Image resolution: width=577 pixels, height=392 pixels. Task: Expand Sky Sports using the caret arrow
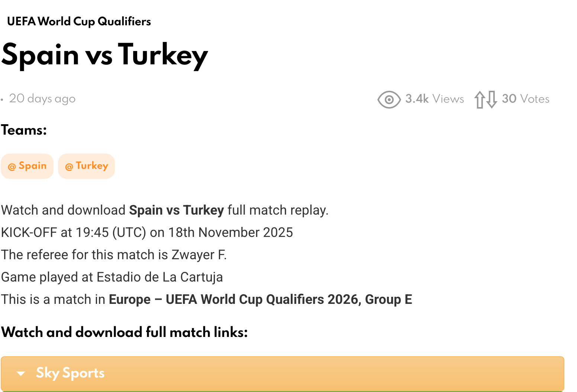pos(21,373)
